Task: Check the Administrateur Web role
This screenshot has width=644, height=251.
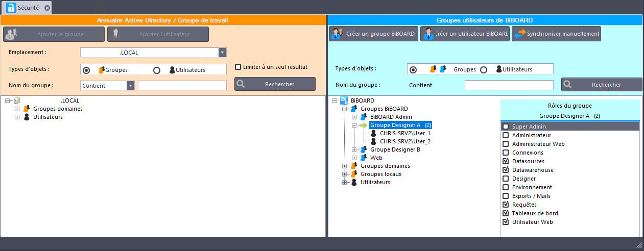Action: click(506, 144)
